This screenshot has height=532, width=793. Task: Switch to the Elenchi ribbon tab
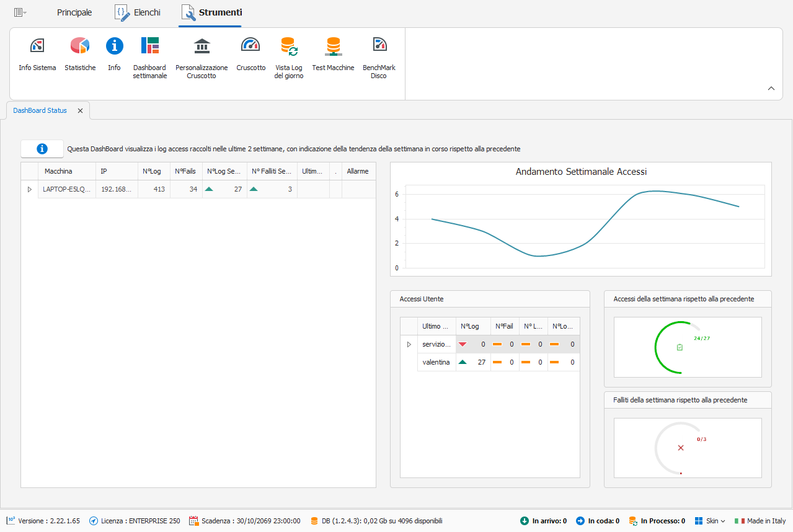[x=138, y=12]
